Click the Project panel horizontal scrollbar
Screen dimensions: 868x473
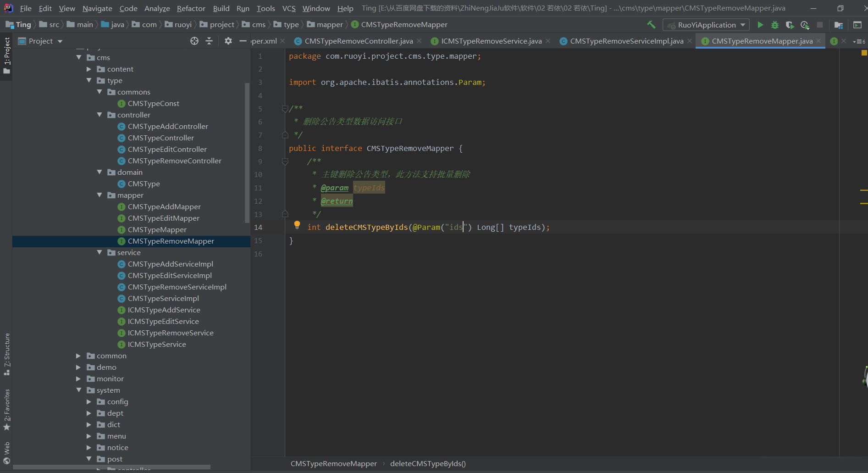(112, 467)
